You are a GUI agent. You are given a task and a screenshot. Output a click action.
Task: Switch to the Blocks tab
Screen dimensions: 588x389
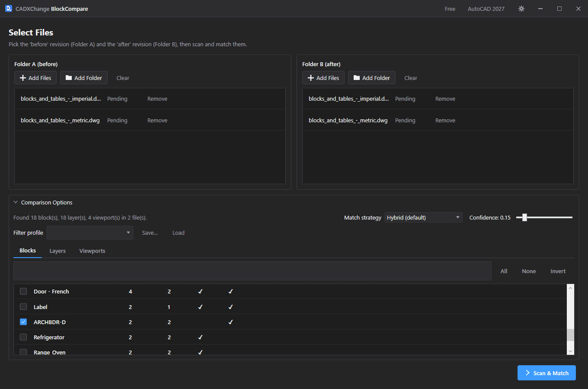[28, 251]
